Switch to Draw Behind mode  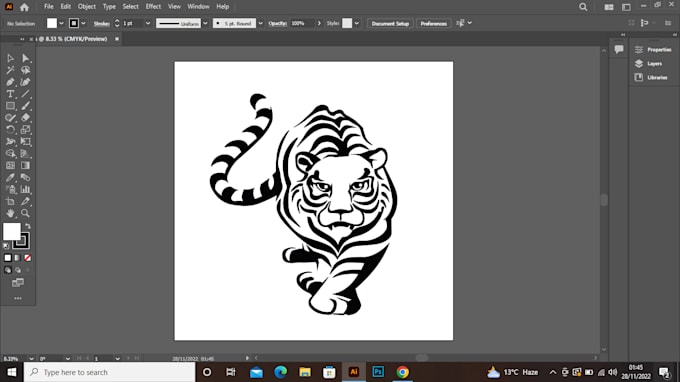(18, 270)
